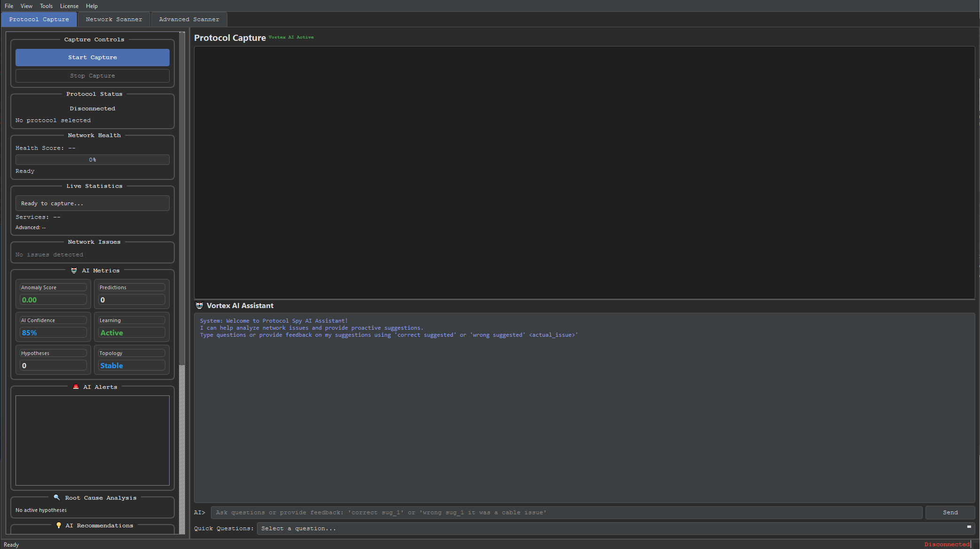Click the Learning status Active

pyautogui.click(x=132, y=332)
